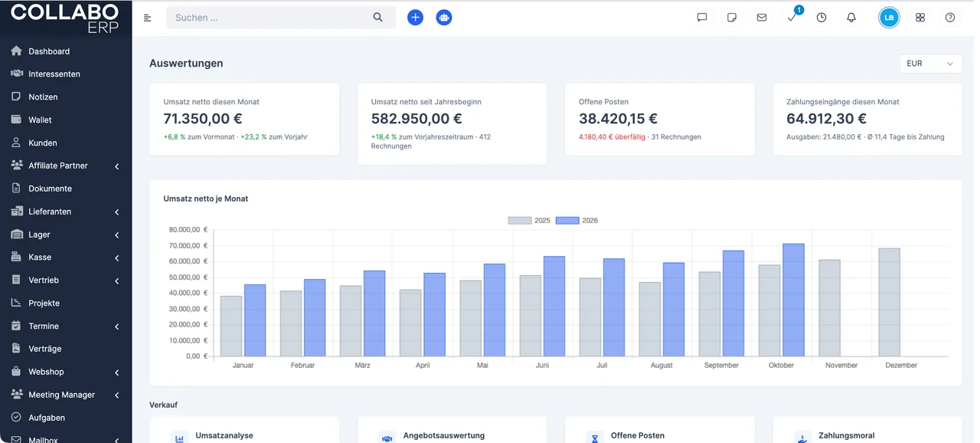
Task: Open the Umsatzanalyse report link
Action: 224,435
